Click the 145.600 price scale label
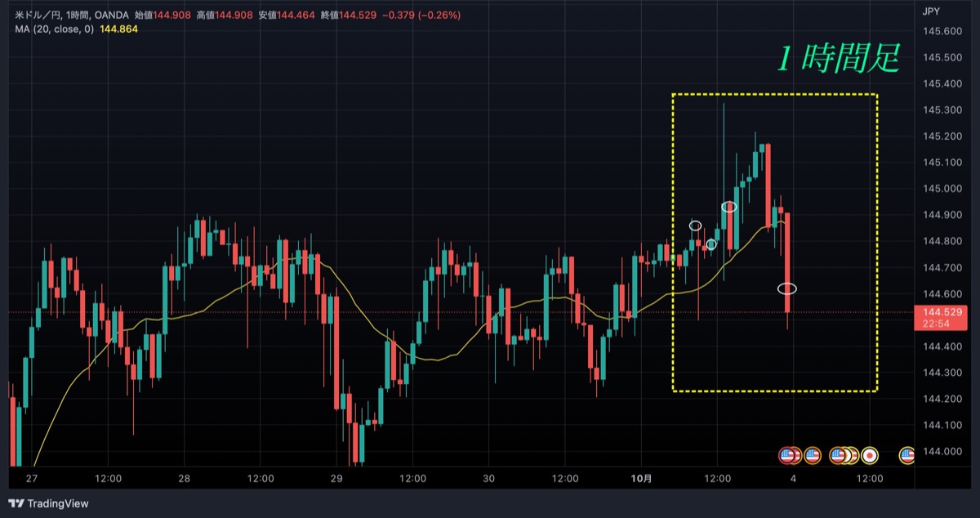This screenshot has width=980, height=518. tap(941, 31)
